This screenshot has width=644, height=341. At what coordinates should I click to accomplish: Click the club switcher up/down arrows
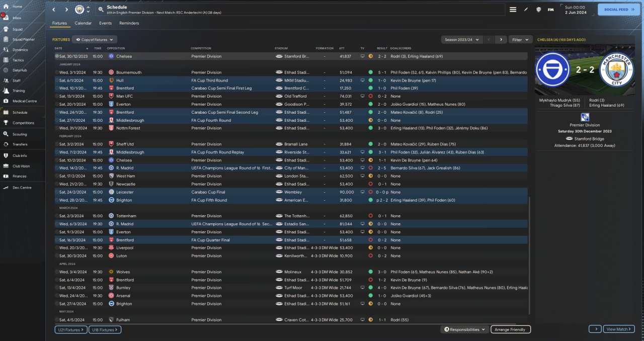89,10
